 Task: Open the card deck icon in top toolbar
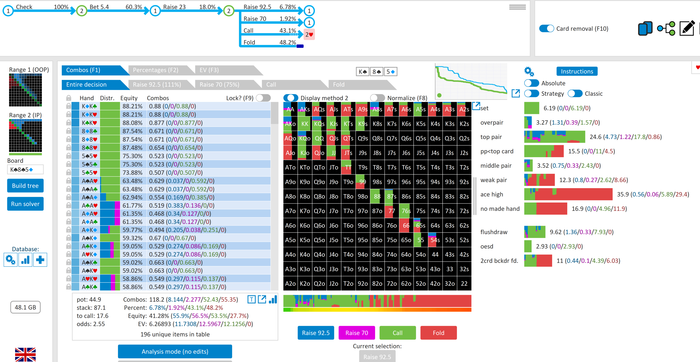645,29
